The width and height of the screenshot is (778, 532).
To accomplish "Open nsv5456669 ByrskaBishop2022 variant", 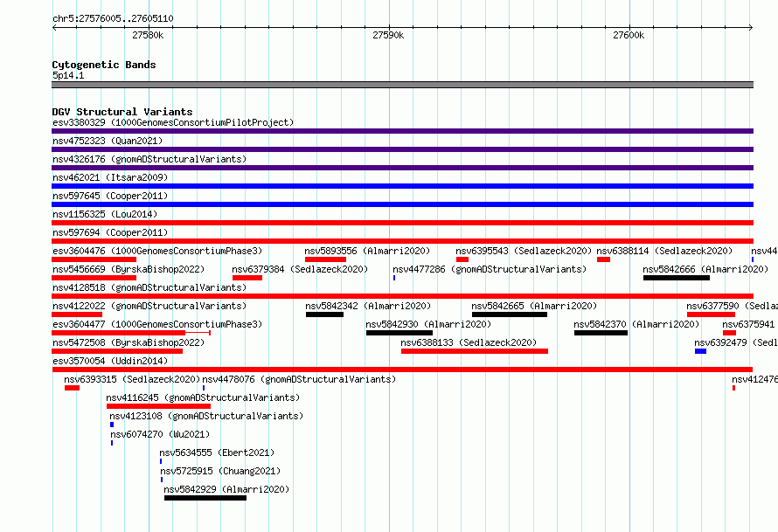I will pos(129,269).
